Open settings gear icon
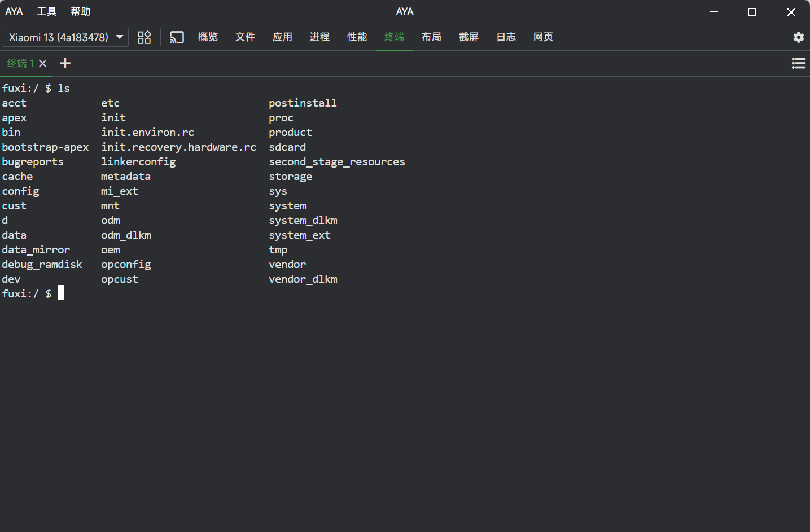Screen dimensions: 810x532 pos(798,37)
